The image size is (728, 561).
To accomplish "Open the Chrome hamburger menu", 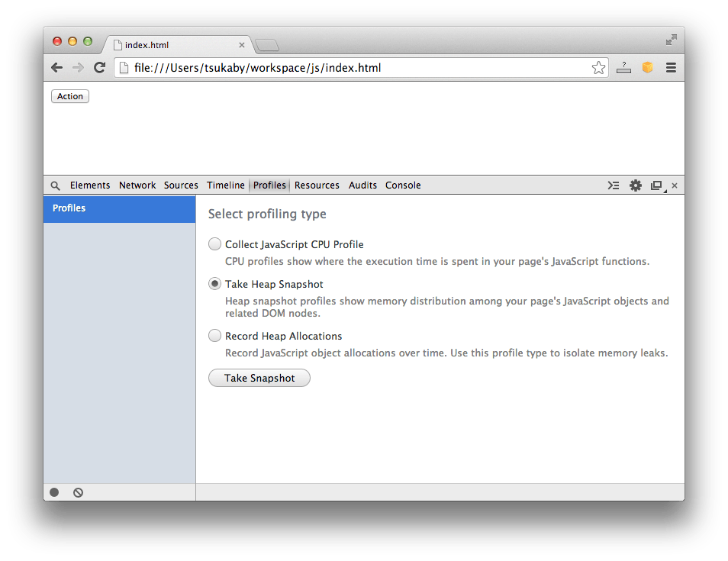I will [671, 68].
